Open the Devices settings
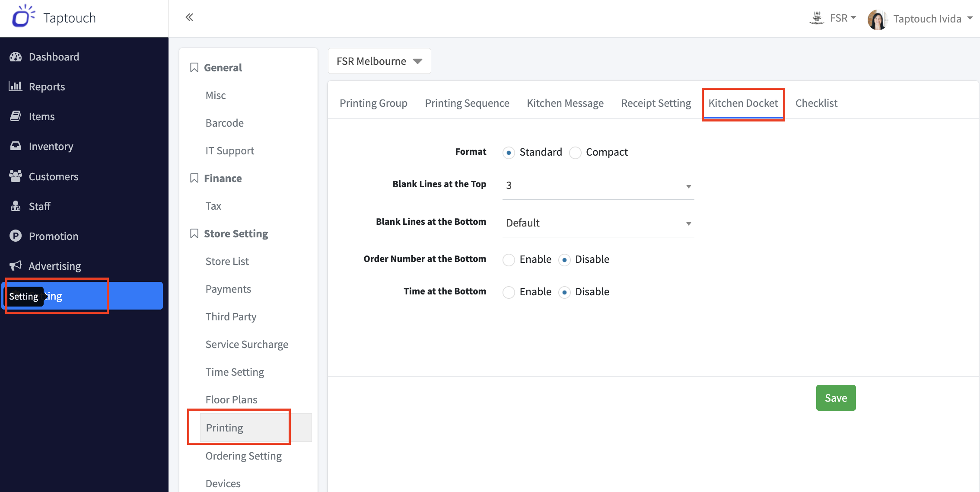Image resolution: width=980 pixels, height=492 pixels. tap(223, 483)
